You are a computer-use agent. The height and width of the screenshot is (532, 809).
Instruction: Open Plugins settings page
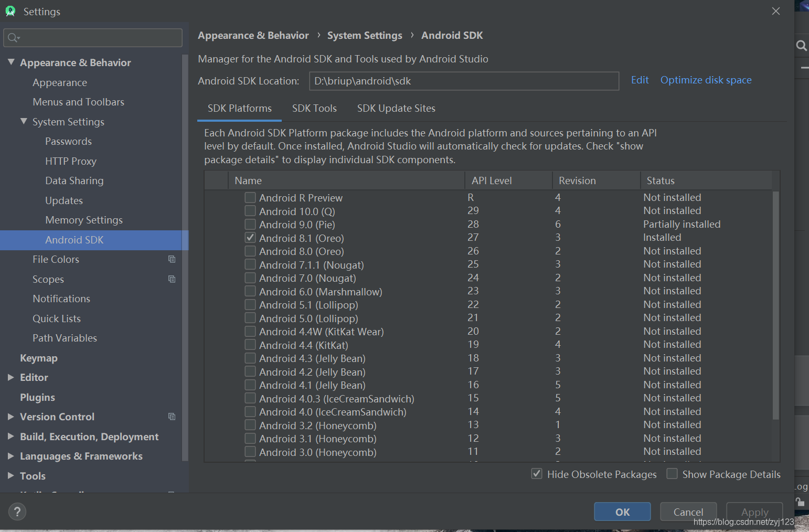pos(37,397)
